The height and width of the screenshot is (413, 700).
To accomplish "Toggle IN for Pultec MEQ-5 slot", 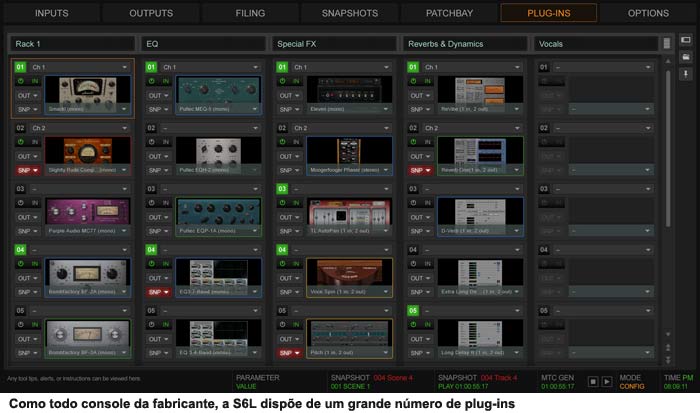I will tap(166, 81).
